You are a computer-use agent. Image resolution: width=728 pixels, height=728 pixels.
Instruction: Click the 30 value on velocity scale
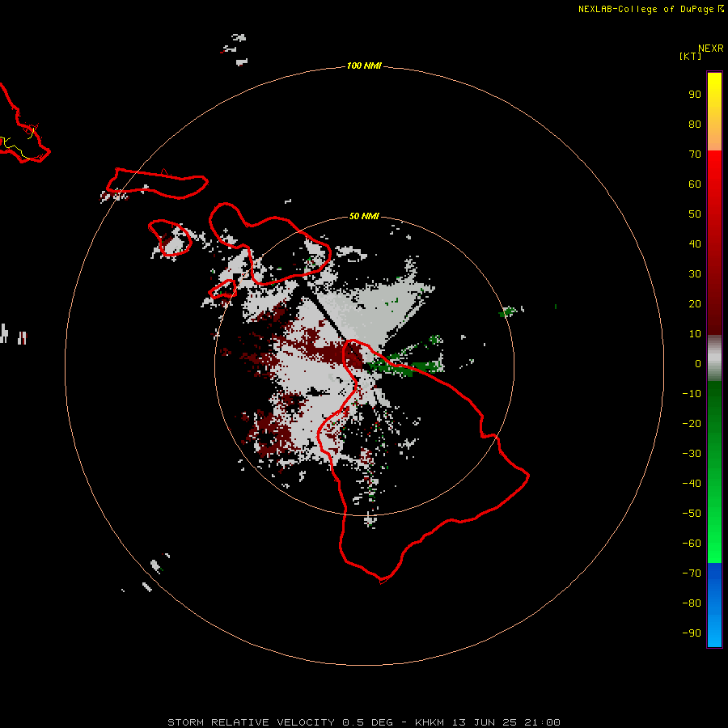(x=695, y=274)
